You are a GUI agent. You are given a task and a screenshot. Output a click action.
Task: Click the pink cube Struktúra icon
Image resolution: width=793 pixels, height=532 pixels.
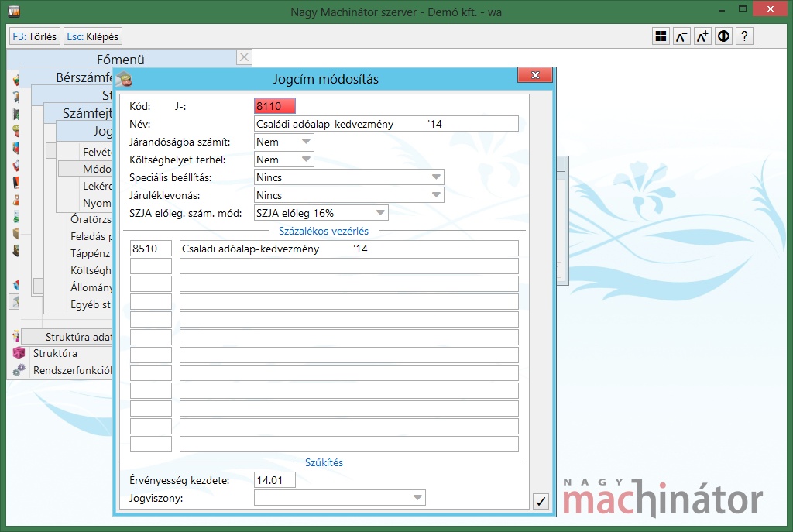[19, 353]
